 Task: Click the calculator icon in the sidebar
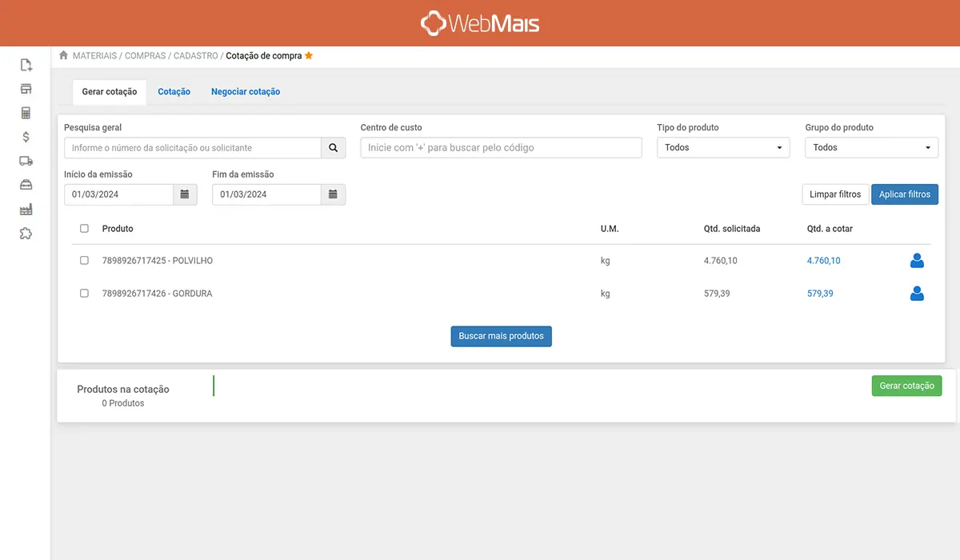pyautogui.click(x=26, y=113)
